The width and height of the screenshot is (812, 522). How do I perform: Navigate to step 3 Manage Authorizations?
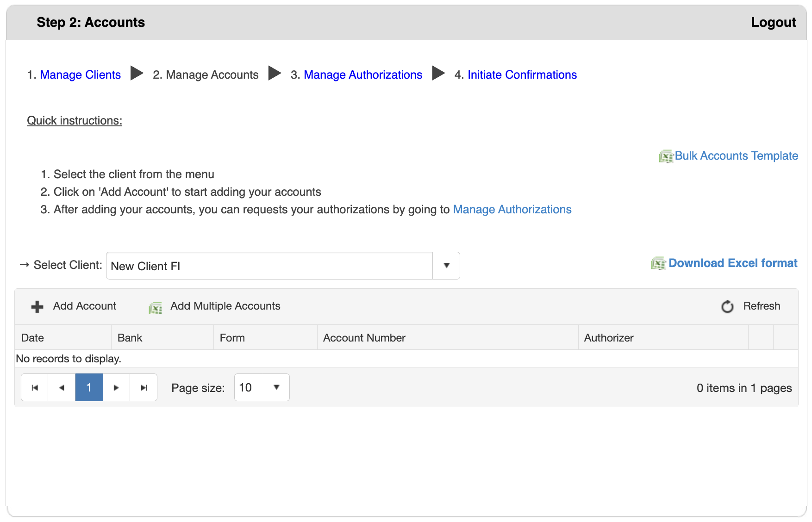point(363,75)
